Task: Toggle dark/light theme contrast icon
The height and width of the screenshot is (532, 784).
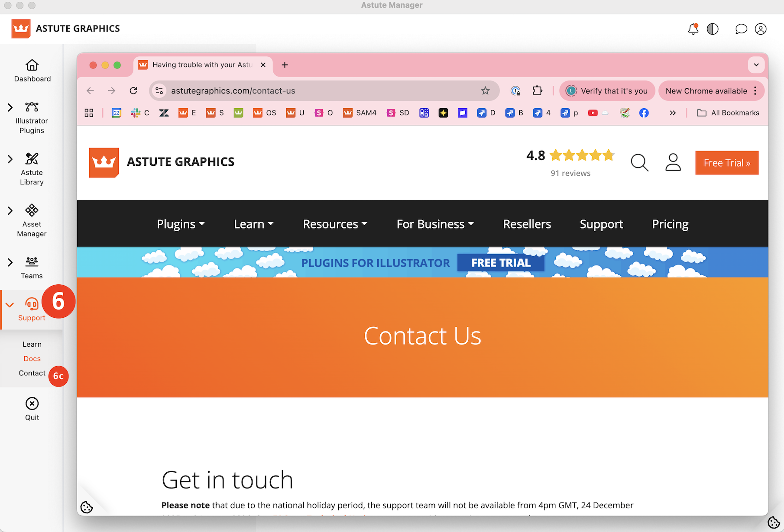Action: coord(713,29)
